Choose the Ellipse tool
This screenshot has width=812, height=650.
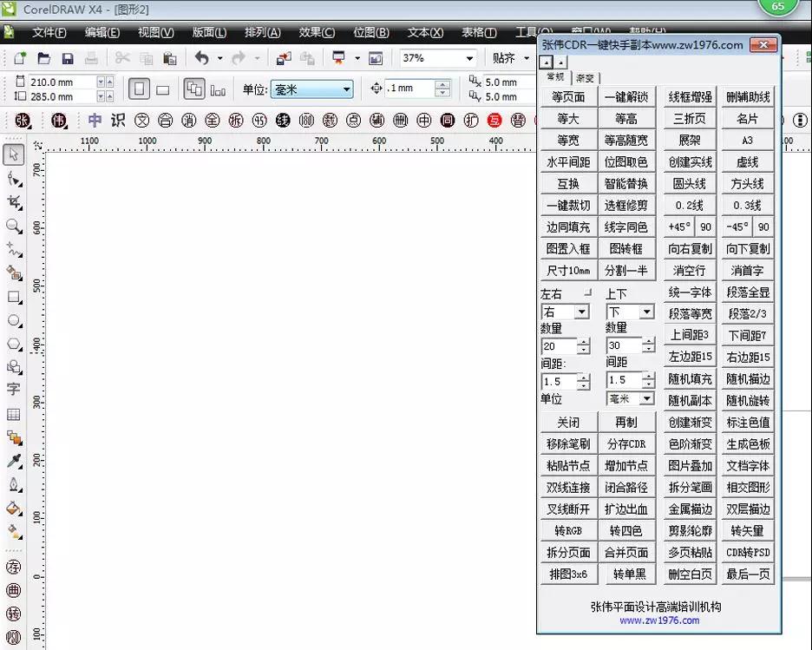(x=14, y=320)
